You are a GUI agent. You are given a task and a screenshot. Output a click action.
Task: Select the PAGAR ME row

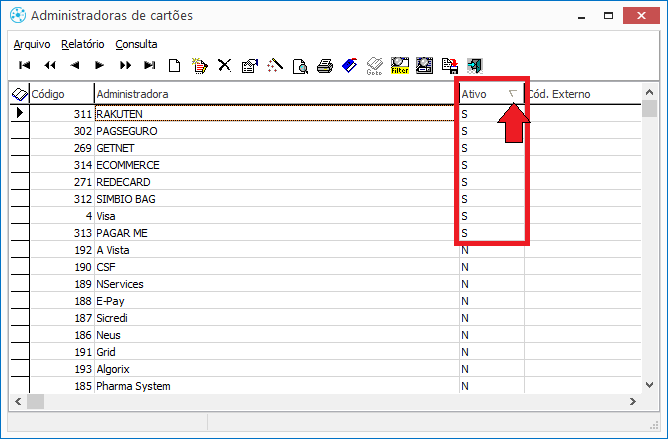pyautogui.click(x=326, y=233)
